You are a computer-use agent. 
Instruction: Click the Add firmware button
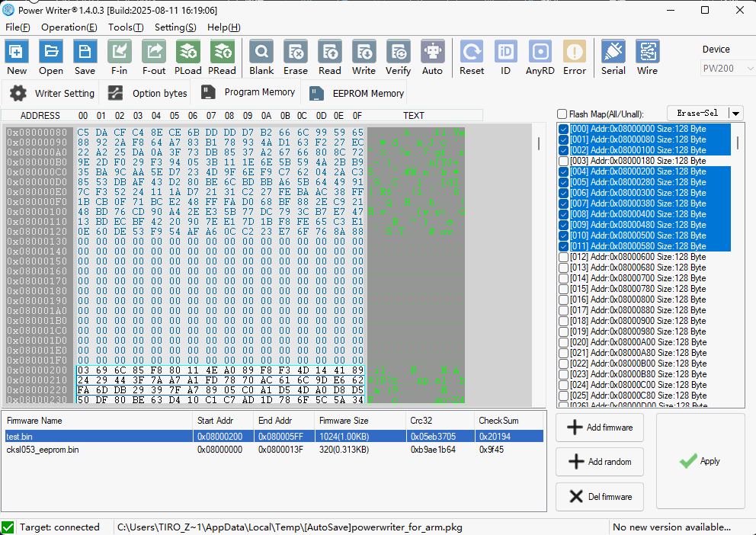600,428
